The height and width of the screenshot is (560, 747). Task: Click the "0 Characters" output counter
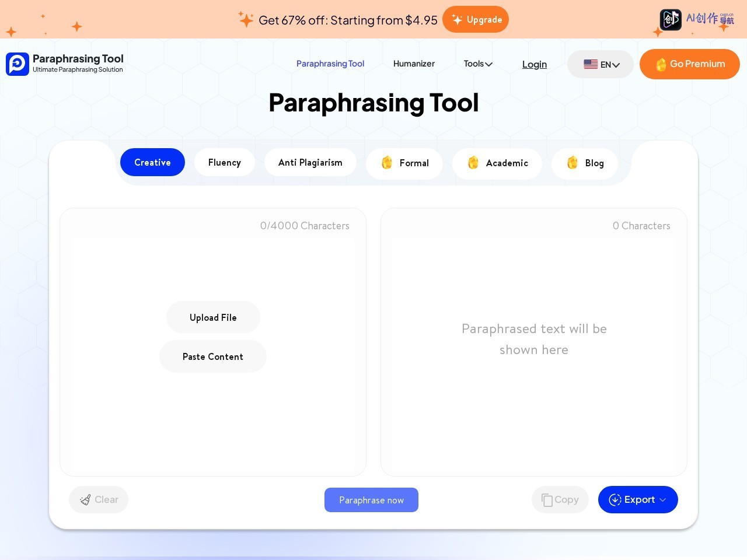tap(641, 226)
